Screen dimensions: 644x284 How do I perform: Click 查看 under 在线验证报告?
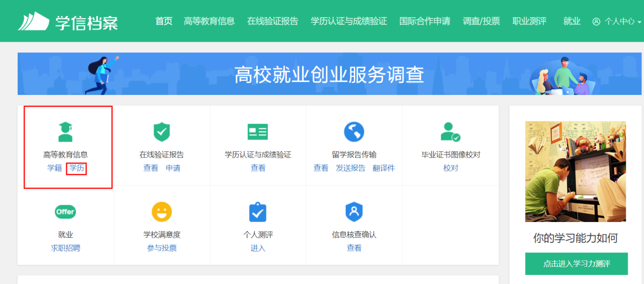[x=151, y=168]
